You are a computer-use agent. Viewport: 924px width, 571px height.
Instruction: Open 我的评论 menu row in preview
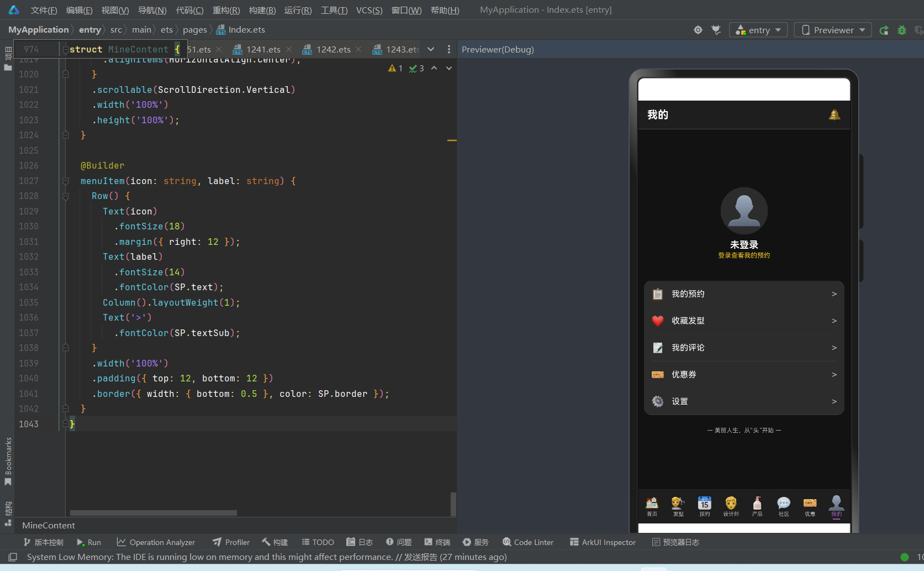point(744,348)
